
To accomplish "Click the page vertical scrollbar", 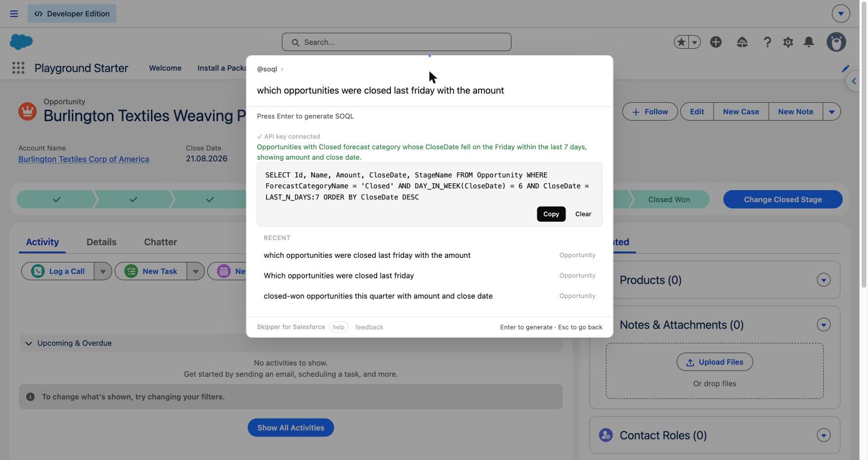I will click(x=864, y=144).
